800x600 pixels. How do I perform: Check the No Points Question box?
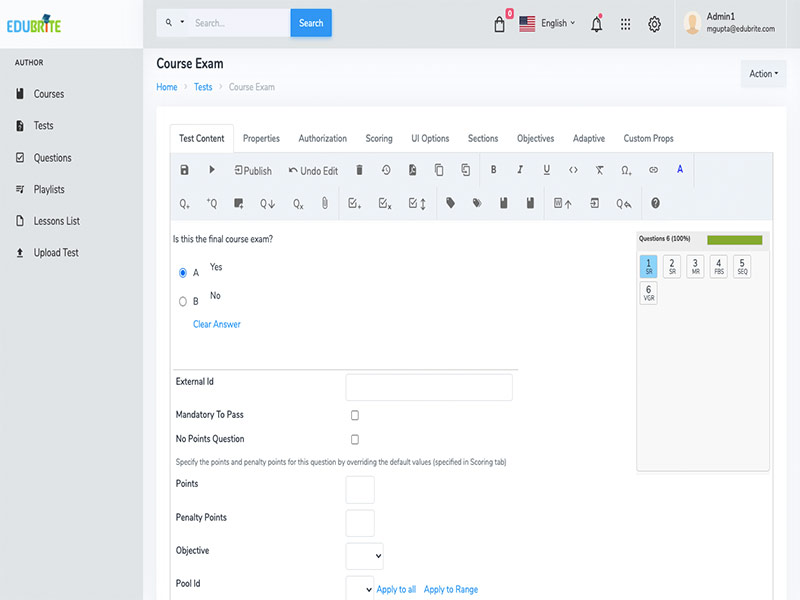point(353,438)
